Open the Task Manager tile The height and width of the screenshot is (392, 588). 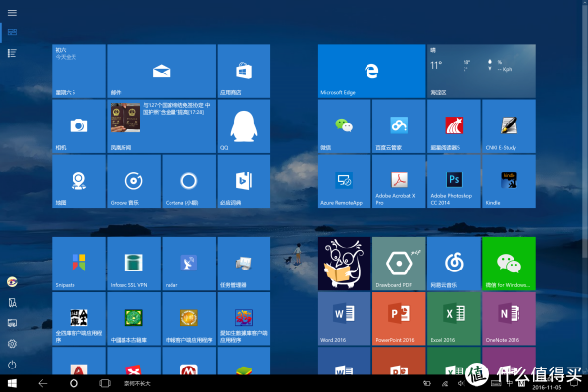[244, 264]
